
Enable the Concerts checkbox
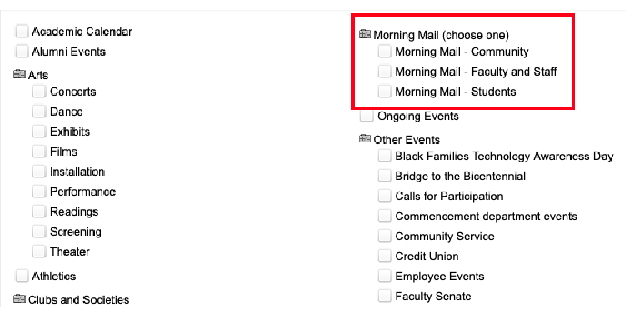pos(39,91)
